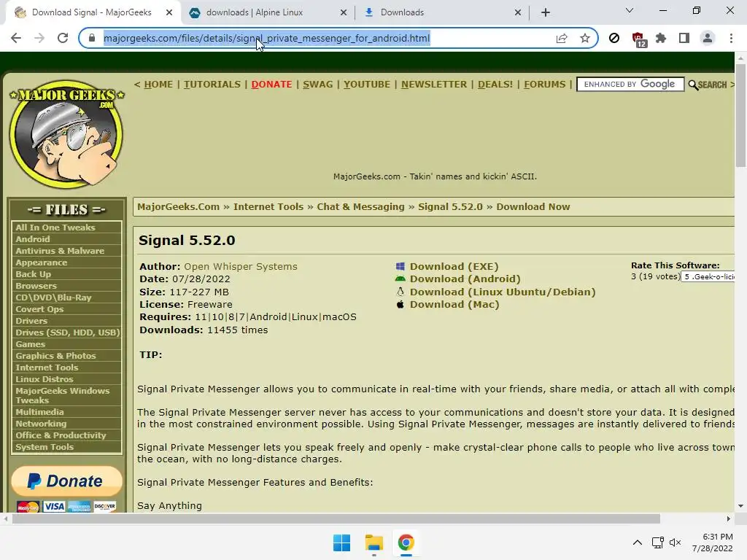
Task: Open the DEALS! menu link
Action: pos(495,85)
